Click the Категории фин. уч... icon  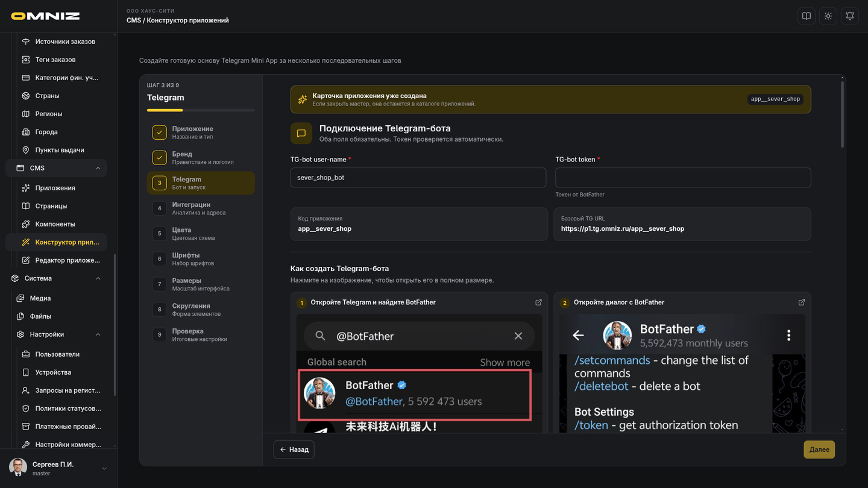click(x=26, y=78)
